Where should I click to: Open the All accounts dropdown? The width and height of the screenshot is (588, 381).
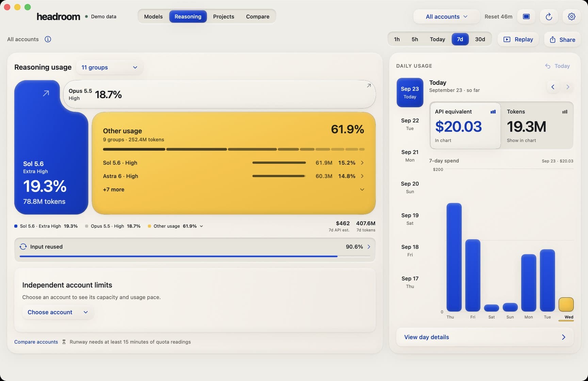[446, 16]
